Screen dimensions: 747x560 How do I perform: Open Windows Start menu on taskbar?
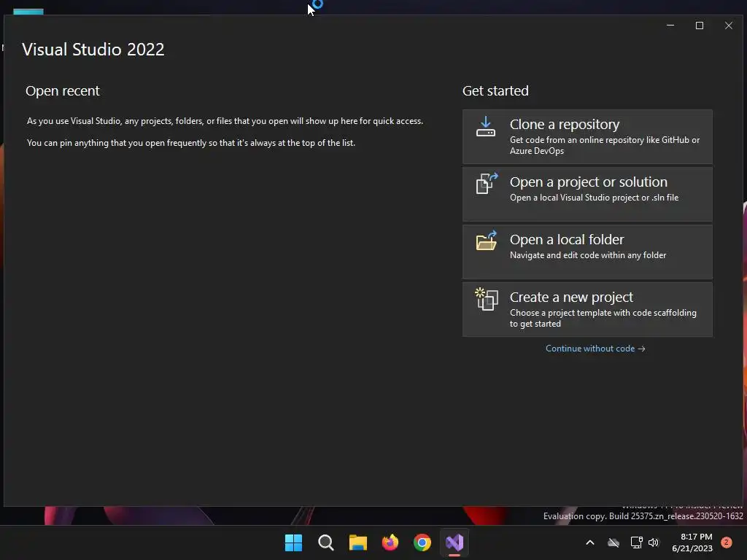click(x=293, y=542)
